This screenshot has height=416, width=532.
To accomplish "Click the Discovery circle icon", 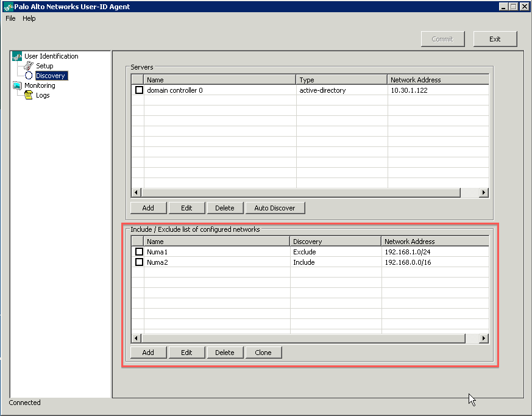I will pyautogui.click(x=28, y=75).
